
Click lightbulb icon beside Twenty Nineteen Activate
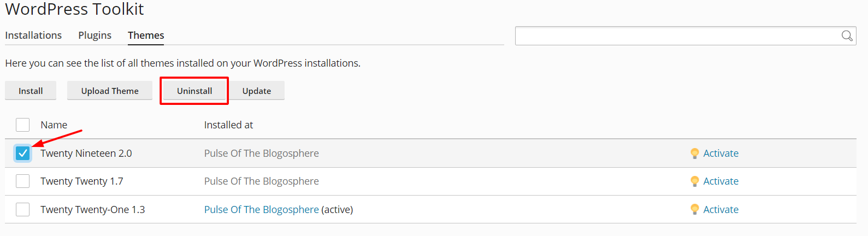pyautogui.click(x=694, y=154)
